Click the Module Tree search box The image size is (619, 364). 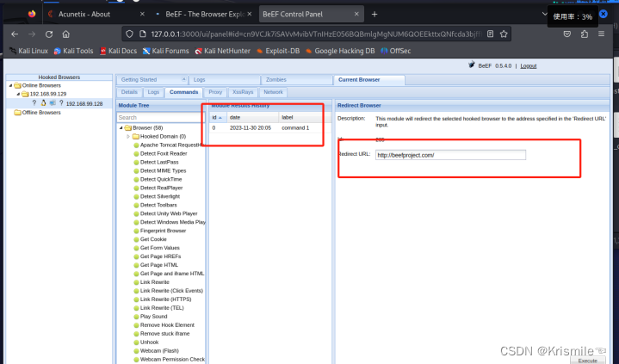click(x=160, y=118)
